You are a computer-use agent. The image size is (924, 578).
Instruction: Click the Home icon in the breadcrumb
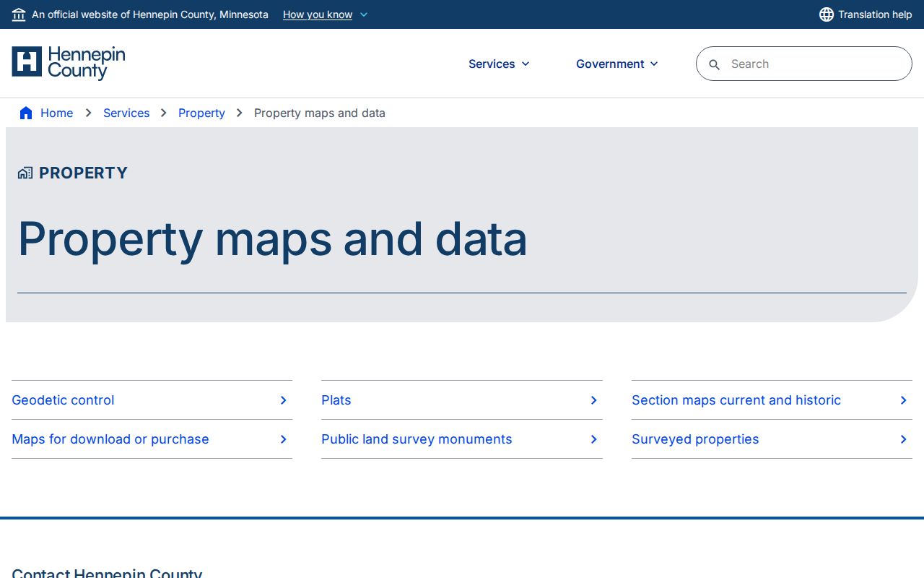tap(26, 113)
